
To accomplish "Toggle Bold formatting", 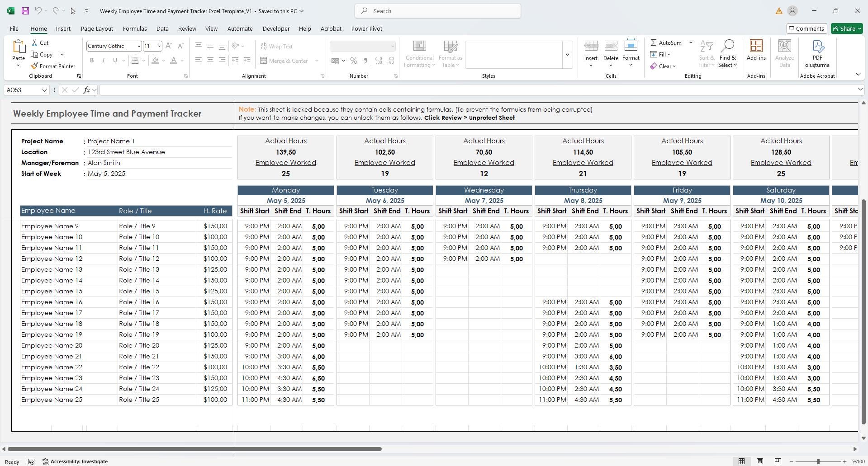I will click(92, 61).
